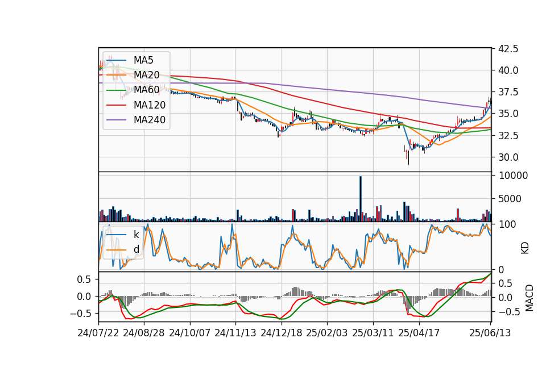
Task: Click the 25/02/03 date tick label
Action: click(x=327, y=333)
